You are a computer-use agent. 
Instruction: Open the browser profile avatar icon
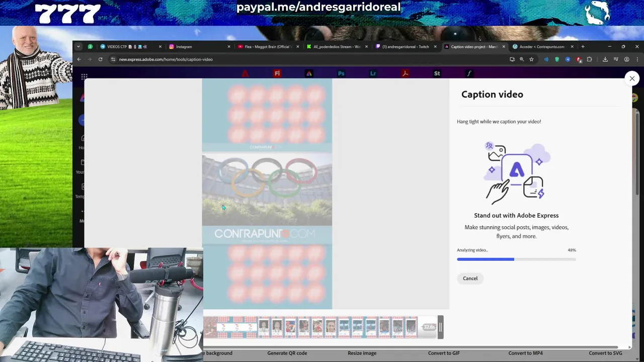tap(626, 59)
